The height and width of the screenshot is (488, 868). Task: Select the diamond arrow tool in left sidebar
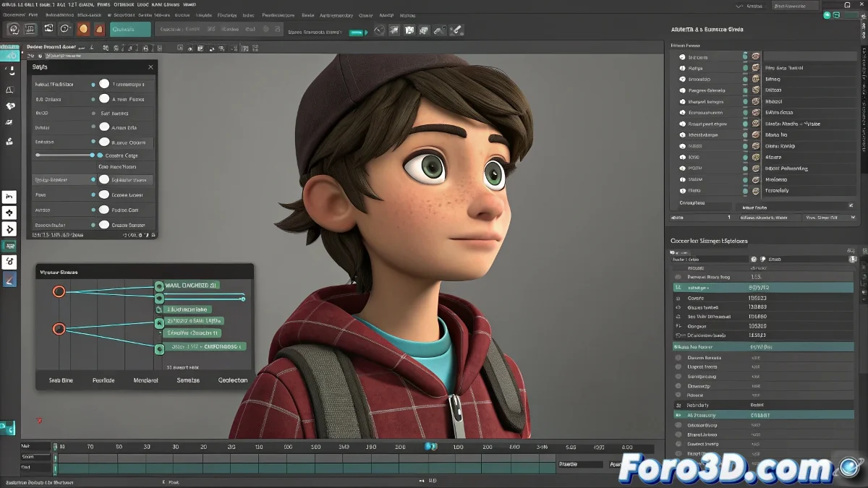click(9, 229)
